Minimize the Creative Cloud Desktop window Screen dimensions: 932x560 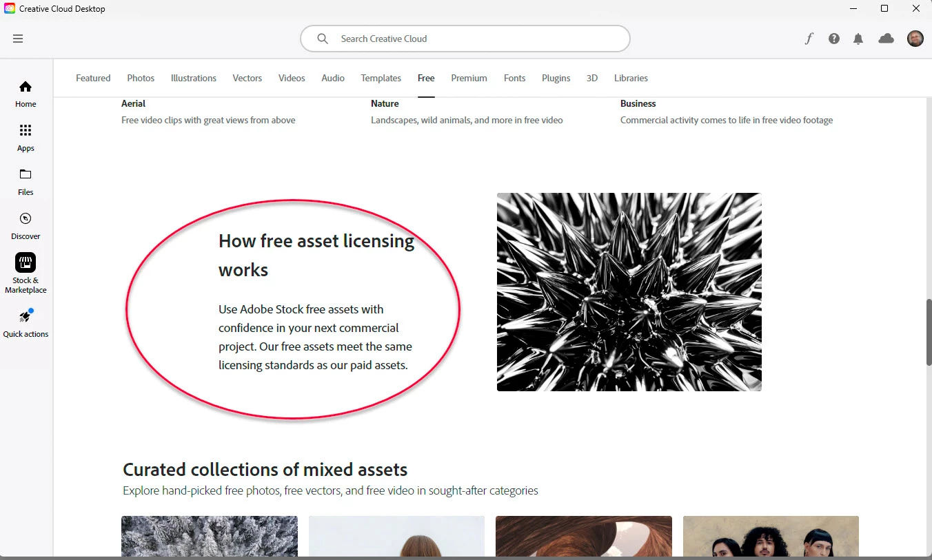(853, 9)
